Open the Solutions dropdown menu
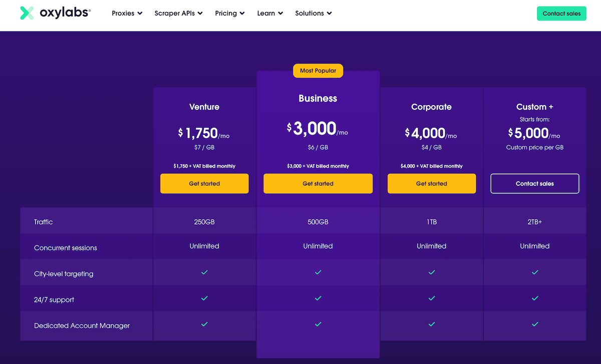 tap(314, 14)
